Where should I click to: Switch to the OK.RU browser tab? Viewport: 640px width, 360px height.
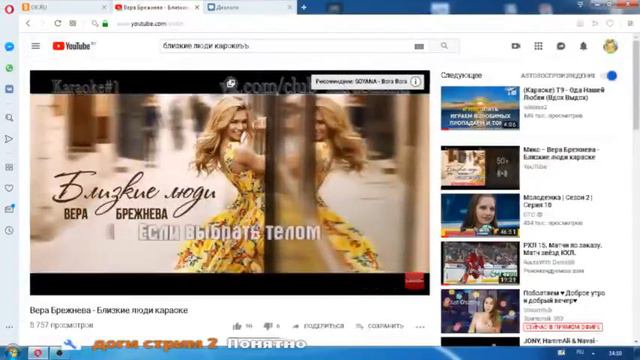point(63,7)
